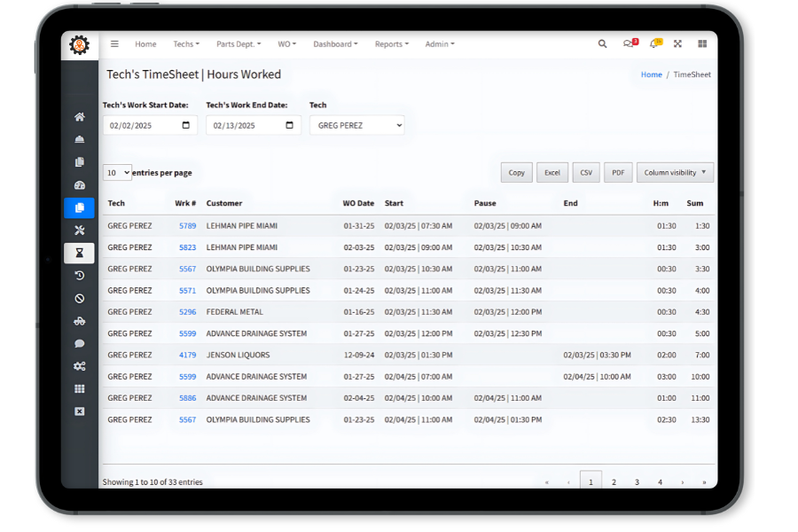Open the Tech selector showing GREG PEREZ
Image resolution: width=798 pixels, height=532 pixels.
click(x=356, y=125)
